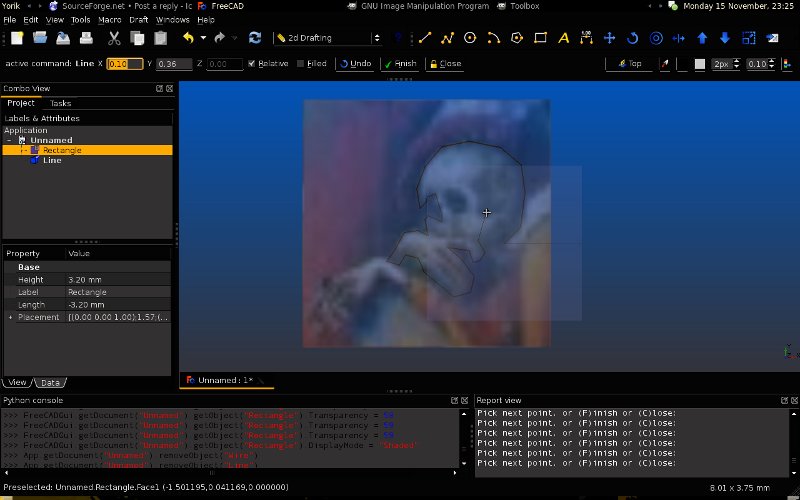Toggle the Relative checkbox
Image resolution: width=800 pixels, height=500 pixels.
pos(250,64)
